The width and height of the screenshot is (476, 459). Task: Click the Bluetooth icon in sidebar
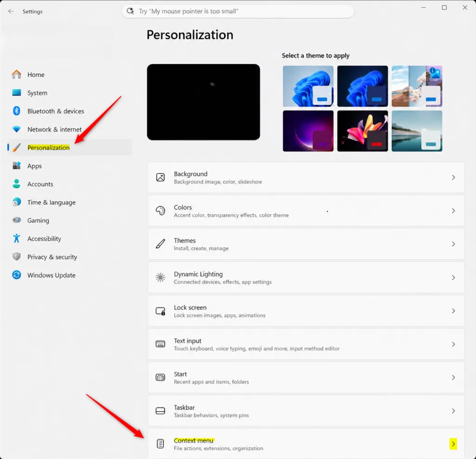[16, 111]
